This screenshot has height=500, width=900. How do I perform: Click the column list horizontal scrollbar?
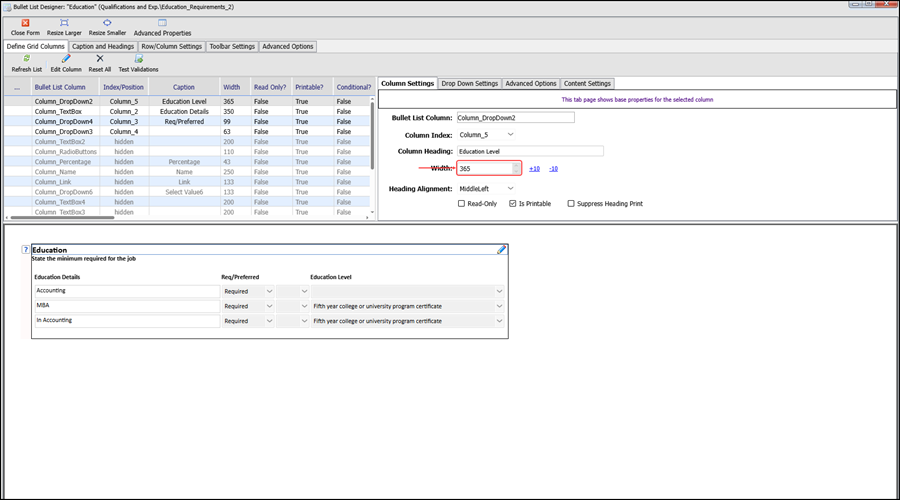[x=63, y=218]
